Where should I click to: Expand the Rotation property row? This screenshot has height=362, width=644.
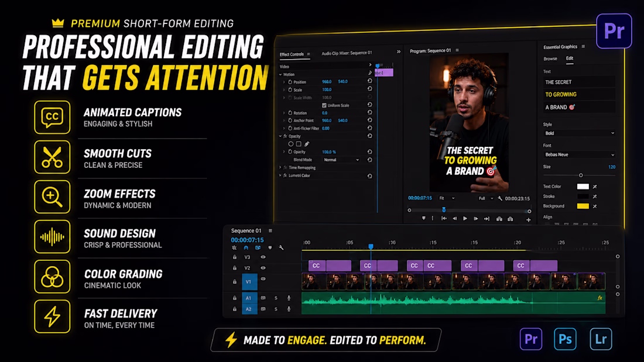284,113
